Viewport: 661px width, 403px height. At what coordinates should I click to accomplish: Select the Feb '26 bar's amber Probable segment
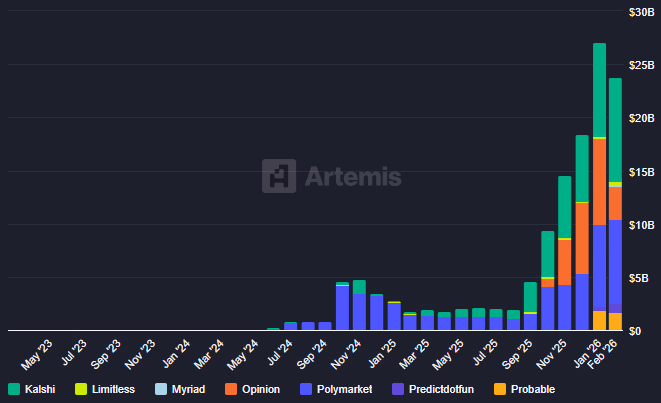pos(615,321)
